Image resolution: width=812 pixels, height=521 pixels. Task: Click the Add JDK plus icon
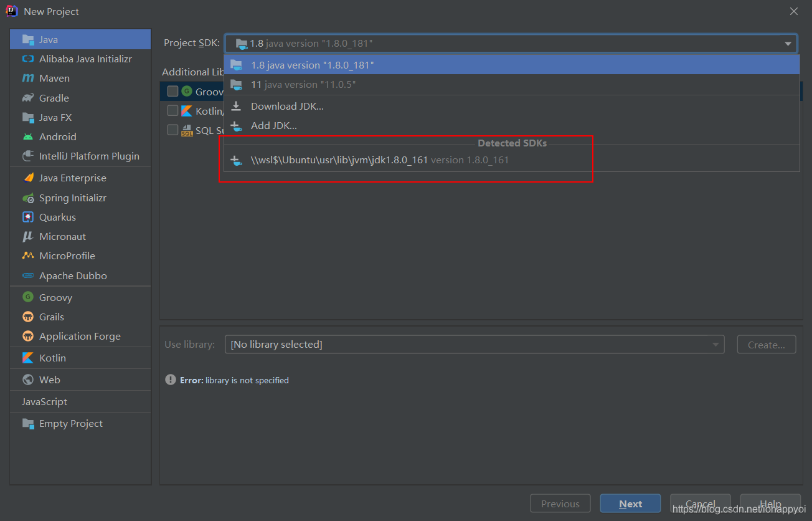pyautogui.click(x=236, y=126)
